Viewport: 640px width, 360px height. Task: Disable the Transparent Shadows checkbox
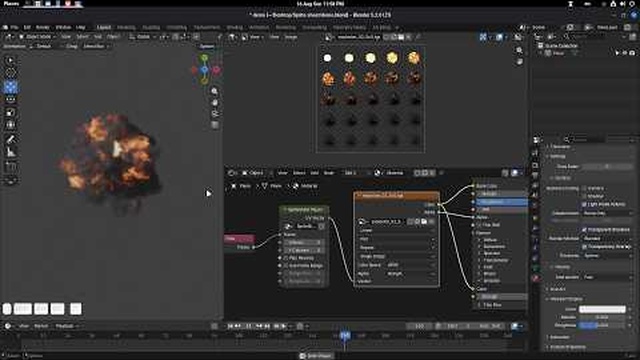point(584,230)
